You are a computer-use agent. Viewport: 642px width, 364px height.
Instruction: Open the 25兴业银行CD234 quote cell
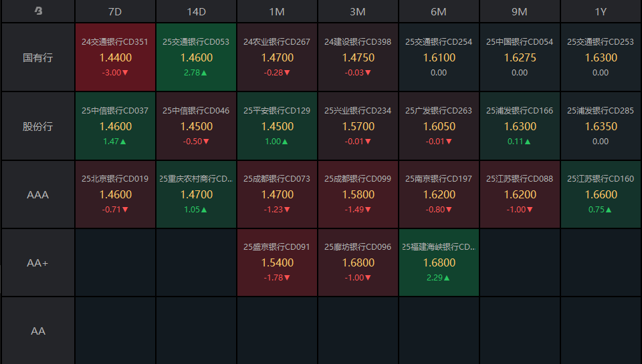[358, 126]
